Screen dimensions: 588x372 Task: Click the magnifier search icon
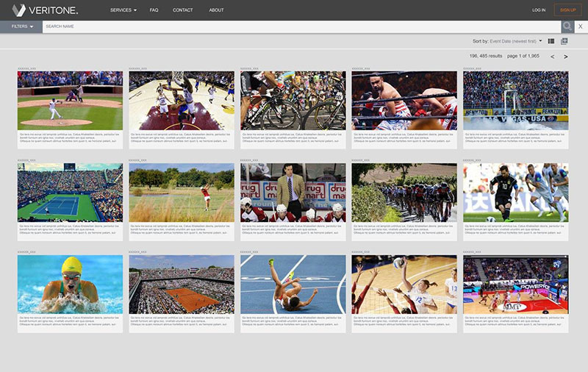567,26
